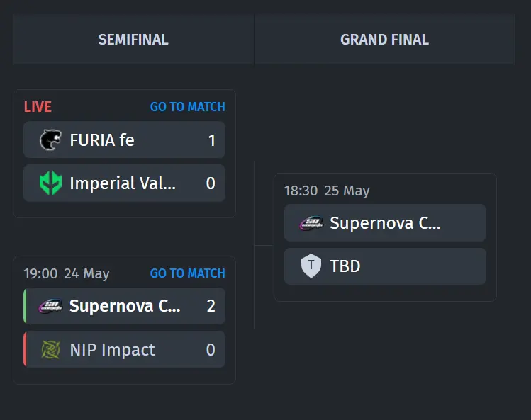531x420 pixels.
Task: Open the live match via GO TO MATCH
Action: click(188, 107)
